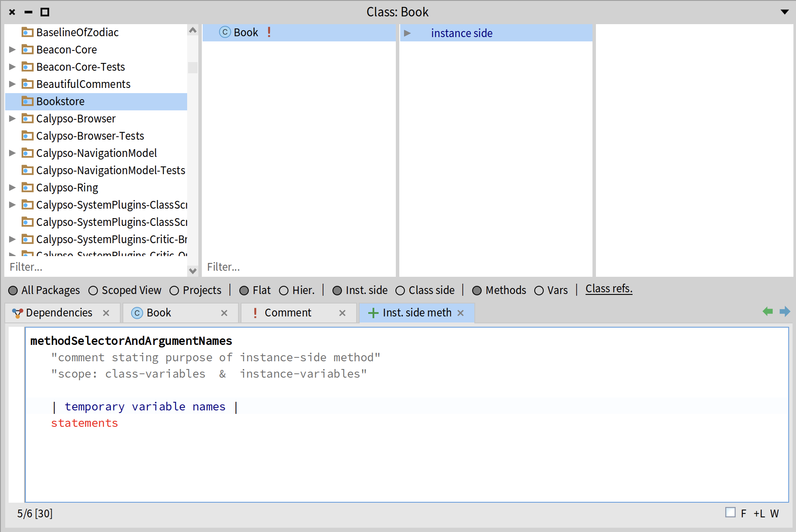Click the blue forward navigation arrow
Screen dimensions: 796x532
click(x=785, y=311)
